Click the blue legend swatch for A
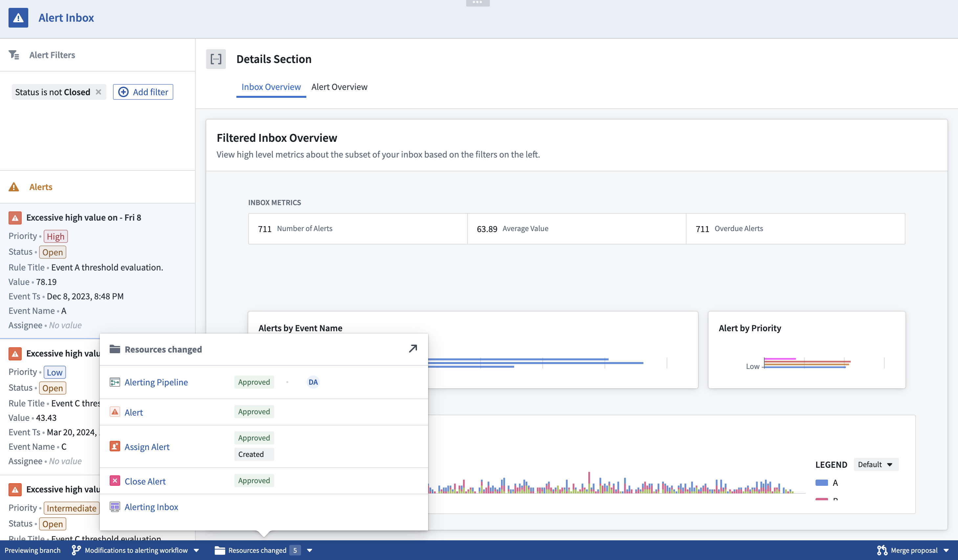Viewport: 958px width, 560px height. (x=821, y=483)
